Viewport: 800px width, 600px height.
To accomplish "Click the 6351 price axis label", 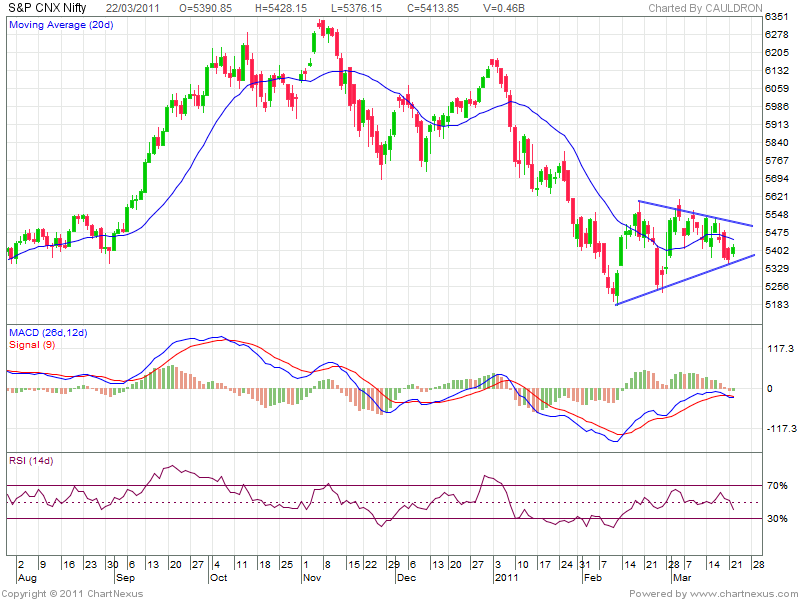I will 778,17.
